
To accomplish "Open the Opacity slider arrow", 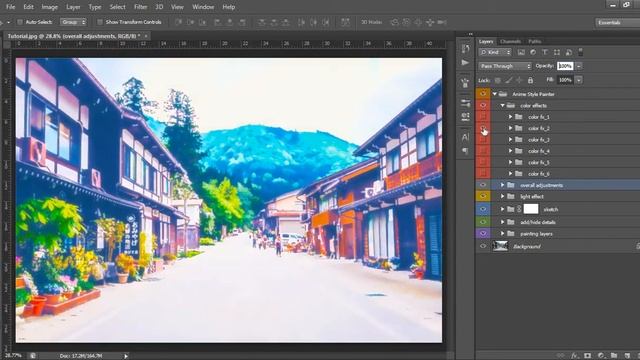I will pos(579,66).
